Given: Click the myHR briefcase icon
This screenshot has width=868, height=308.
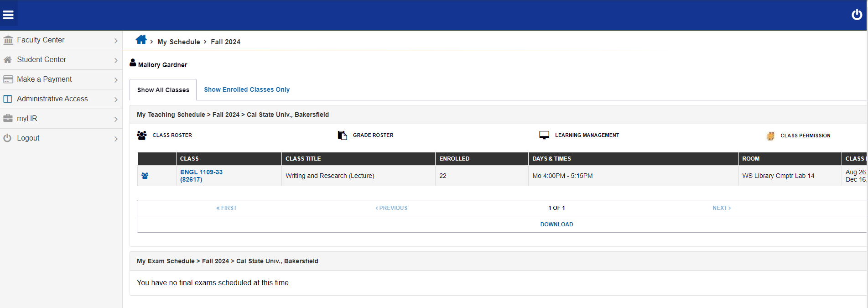Looking at the screenshot, I should 8,119.
